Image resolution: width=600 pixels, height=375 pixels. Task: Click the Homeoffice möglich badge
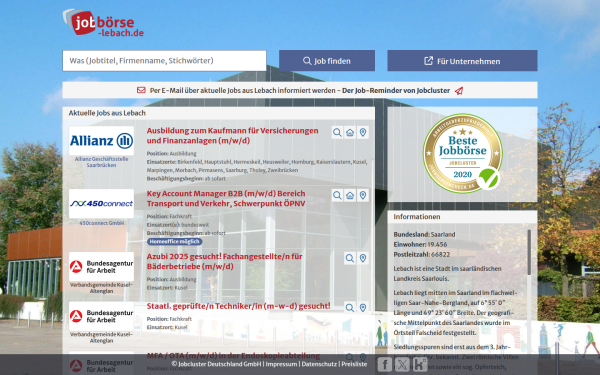174,241
